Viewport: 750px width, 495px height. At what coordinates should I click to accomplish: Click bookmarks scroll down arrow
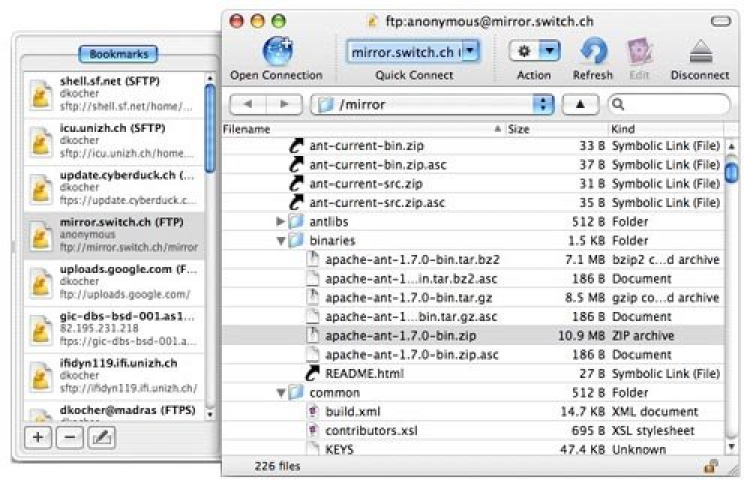[x=210, y=415]
